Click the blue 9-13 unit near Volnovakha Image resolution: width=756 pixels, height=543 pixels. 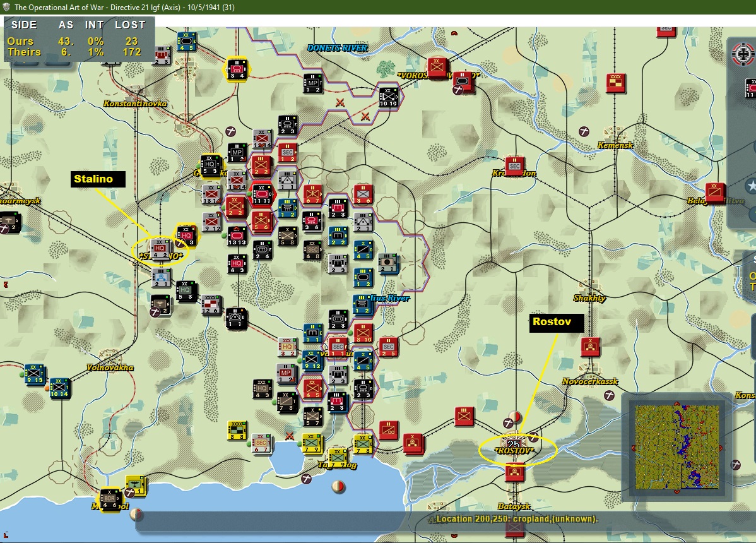point(34,374)
